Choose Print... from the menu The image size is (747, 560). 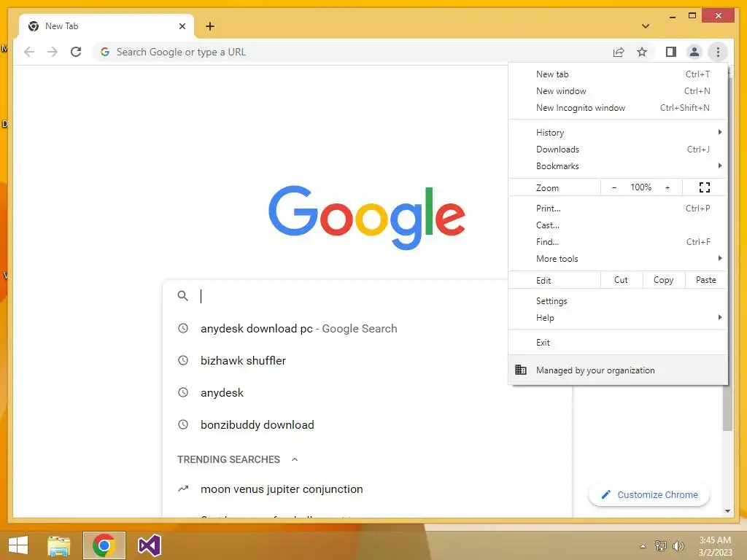point(618,208)
